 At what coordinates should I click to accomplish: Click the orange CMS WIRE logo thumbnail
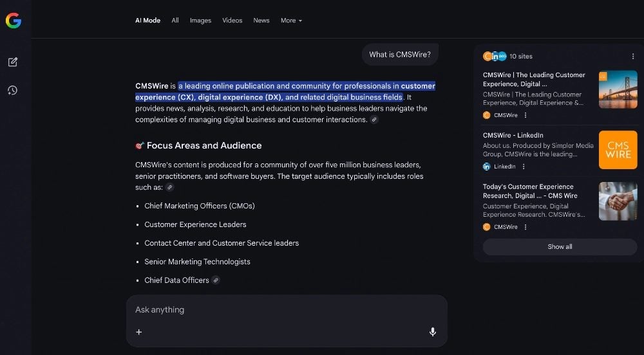point(618,150)
